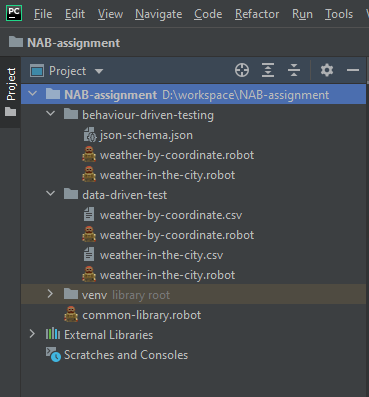Image resolution: width=369 pixels, height=397 pixels.
Task: Select json-schema.json file
Action: tap(146, 135)
